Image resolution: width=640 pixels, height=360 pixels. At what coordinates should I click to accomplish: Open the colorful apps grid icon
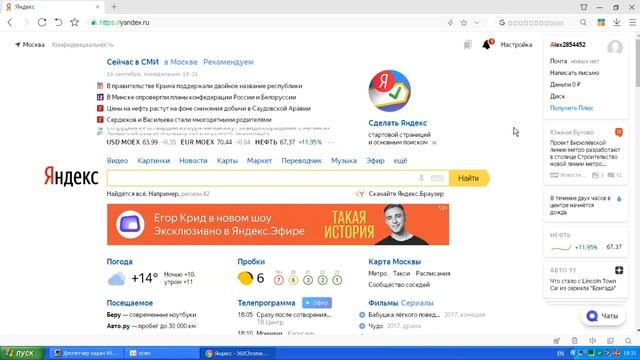coord(601,23)
